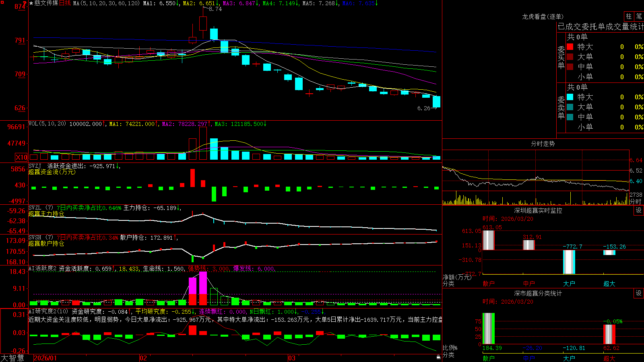The image size is (644, 362).
Task: Click the 大户 -772.7 bar in 实时监控
Action: (569, 262)
